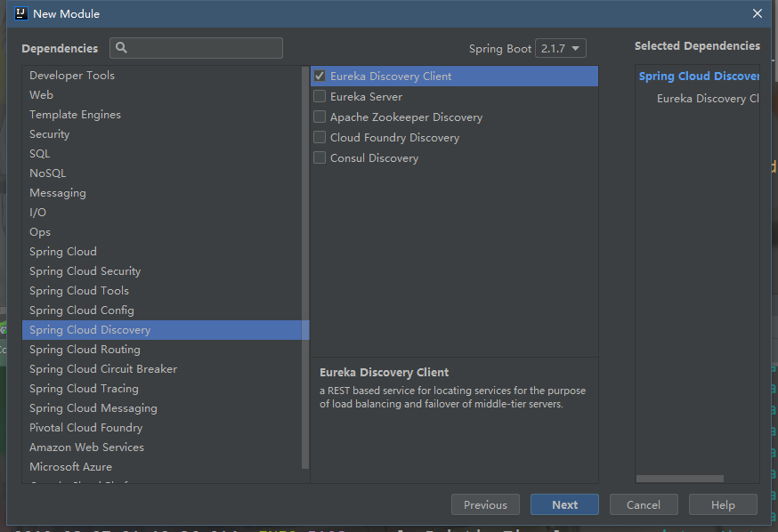Tick the Cloud Foundry Discovery checkbox
Viewport: 778px width, 532px height.
[320, 137]
